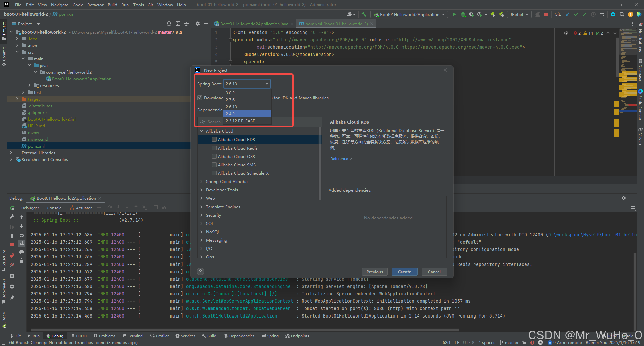Image resolution: width=644 pixels, height=346 pixels.
Task: Switch to the Debugger tab
Action: click(30, 208)
